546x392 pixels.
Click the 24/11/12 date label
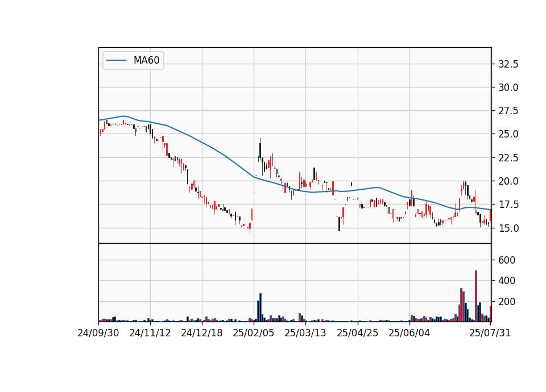tap(150, 333)
